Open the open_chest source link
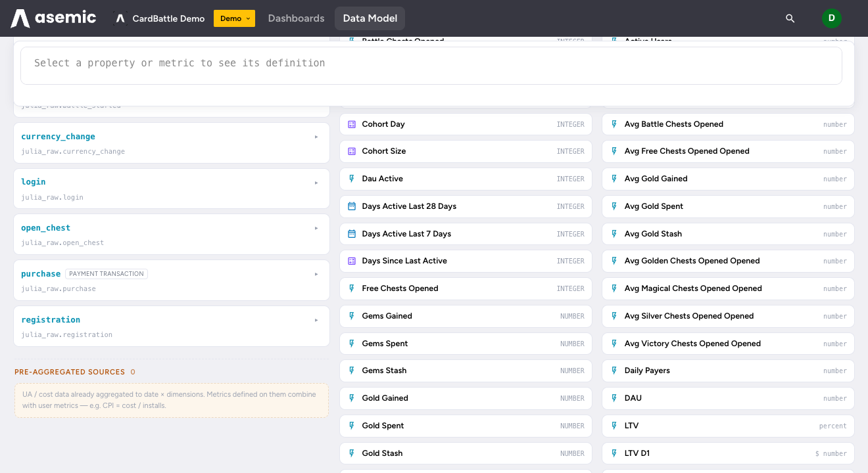868x473 pixels. click(x=45, y=228)
